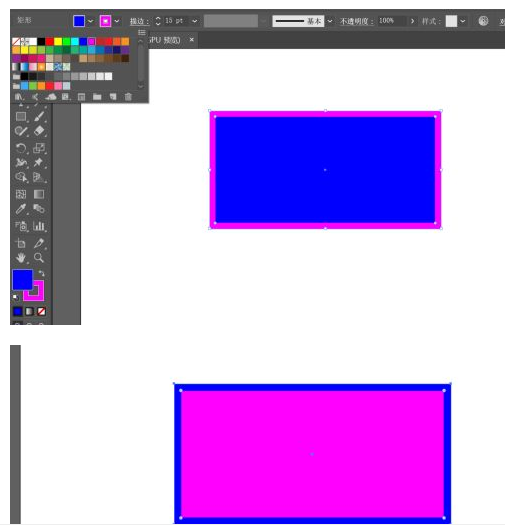Open the swatches panel menu

click(x=142, y=32)
